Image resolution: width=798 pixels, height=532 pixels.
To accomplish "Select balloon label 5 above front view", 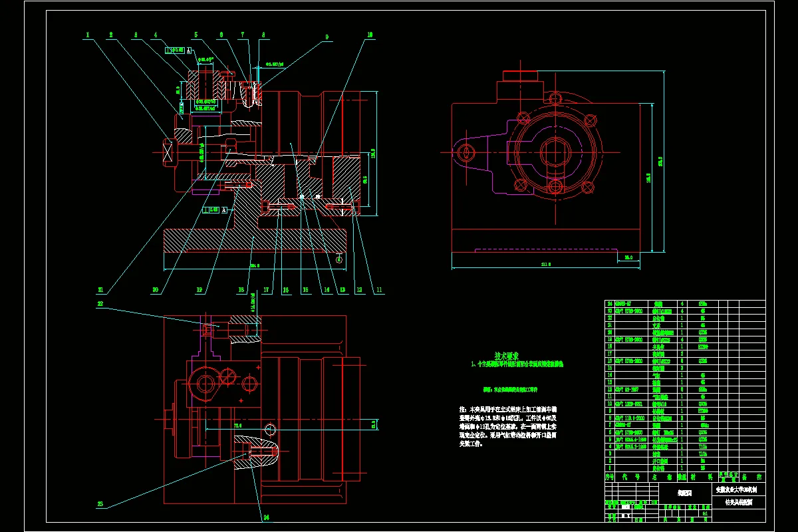I will tap(196, 34).
